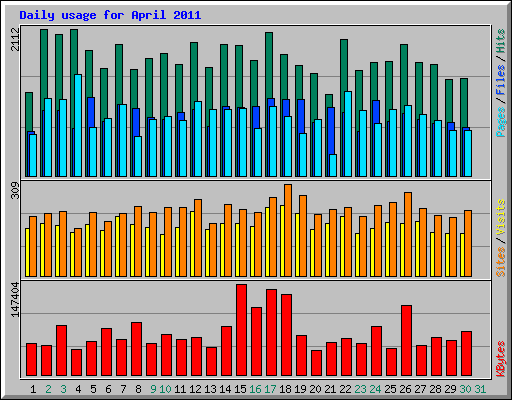The width and height of the screenshot is (512, 400).
Task: Click day 15 on the x-axis
Action: tap(240, 389)
